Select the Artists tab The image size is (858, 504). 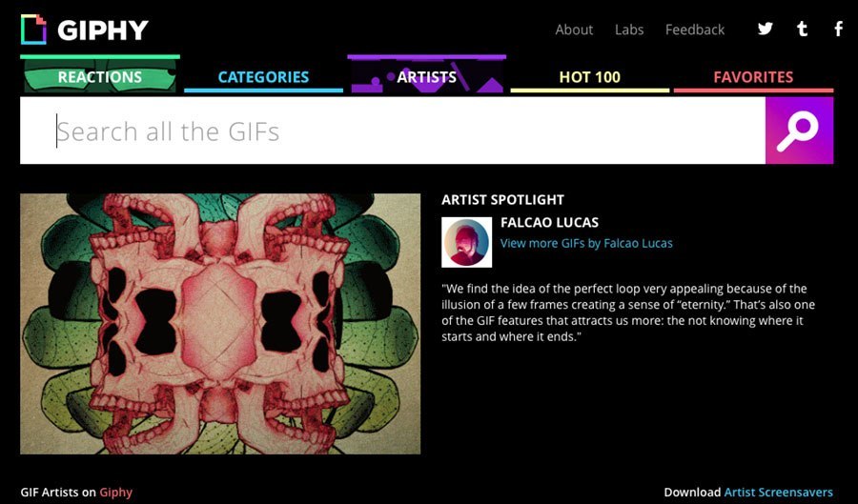coord(427,74)
